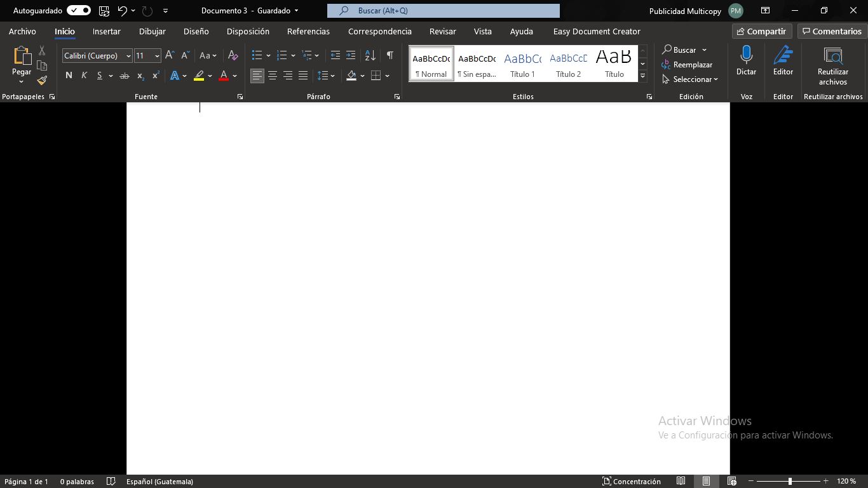The image size is (868, 488).
Task: Undo the last action
Action: 123,11
